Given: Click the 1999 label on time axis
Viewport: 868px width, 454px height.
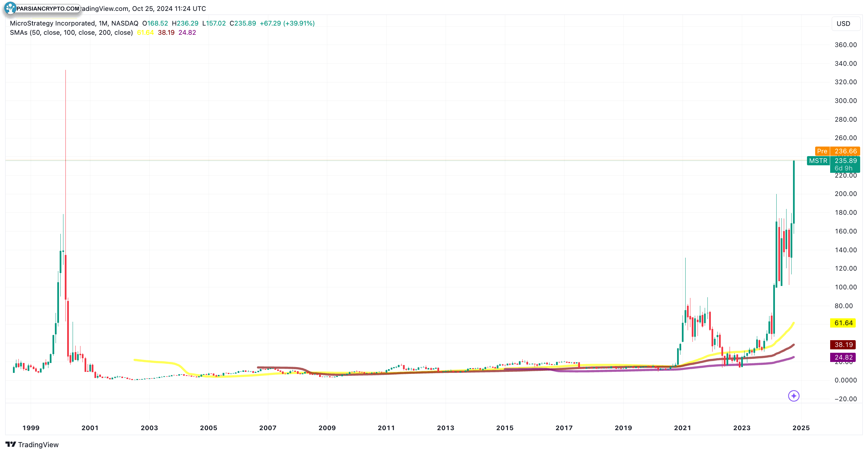Looking at the screenshot, I should tap(31, 428).
